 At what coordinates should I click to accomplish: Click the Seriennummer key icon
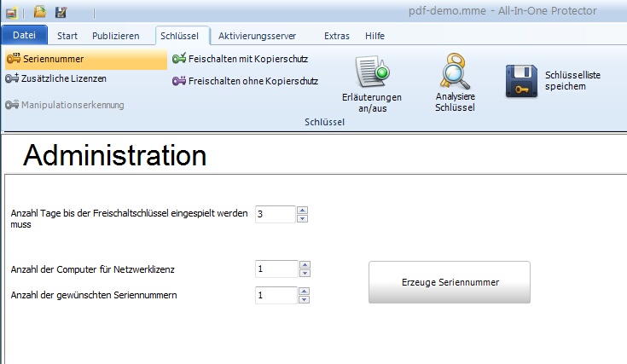tap(13, 59)
